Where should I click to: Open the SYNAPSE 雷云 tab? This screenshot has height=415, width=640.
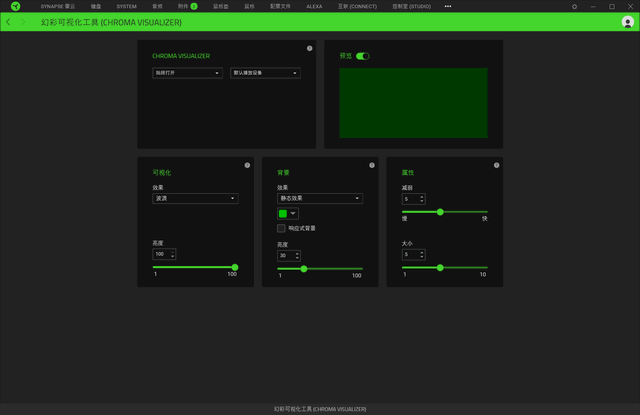[x=58, y=7]
